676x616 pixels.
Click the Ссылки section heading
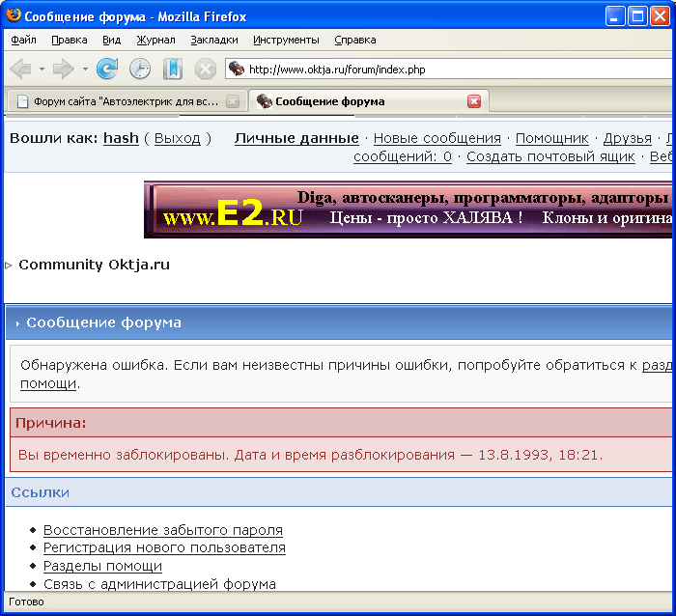(41, 492)
